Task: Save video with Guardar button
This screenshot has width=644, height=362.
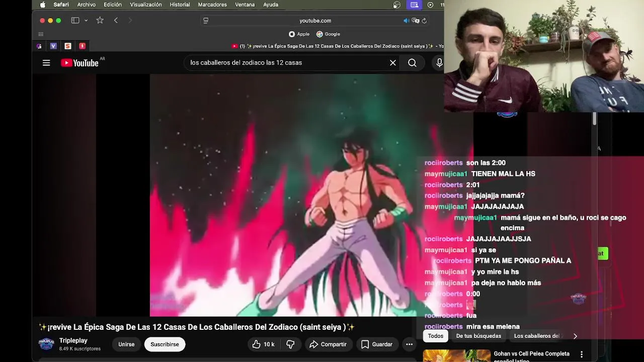Action: (377, 344)
